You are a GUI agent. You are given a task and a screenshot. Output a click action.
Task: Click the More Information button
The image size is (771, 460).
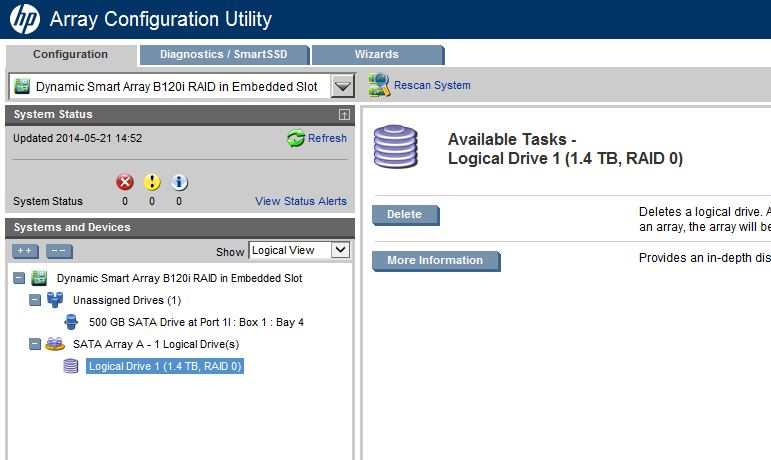(x=435, y=260)
